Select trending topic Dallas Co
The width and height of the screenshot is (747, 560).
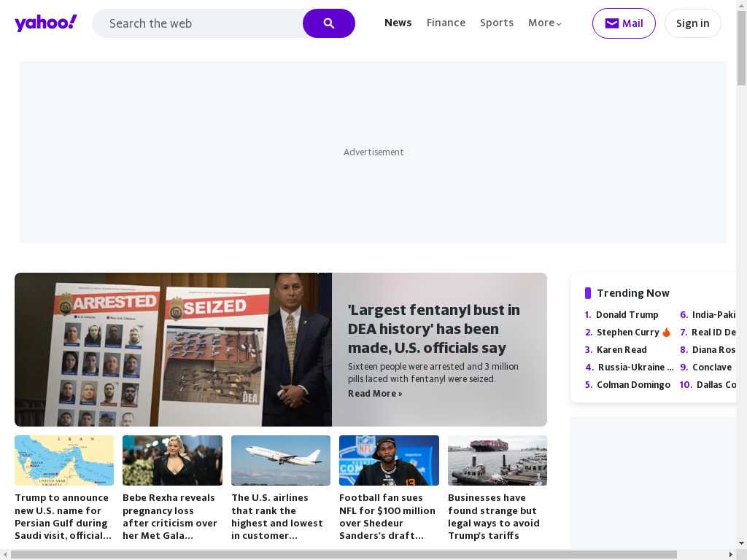[716, 385]
